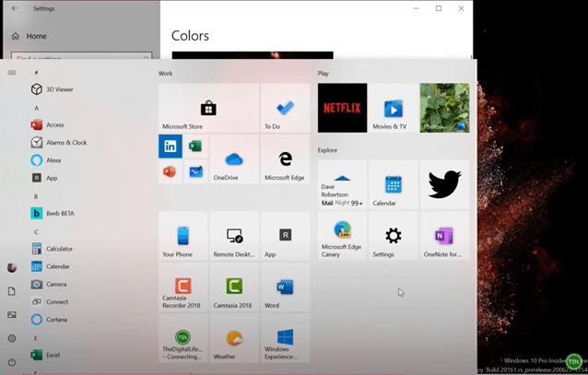Click the back arrow in Settings window

pyautogui.click(x=15, y=8)
